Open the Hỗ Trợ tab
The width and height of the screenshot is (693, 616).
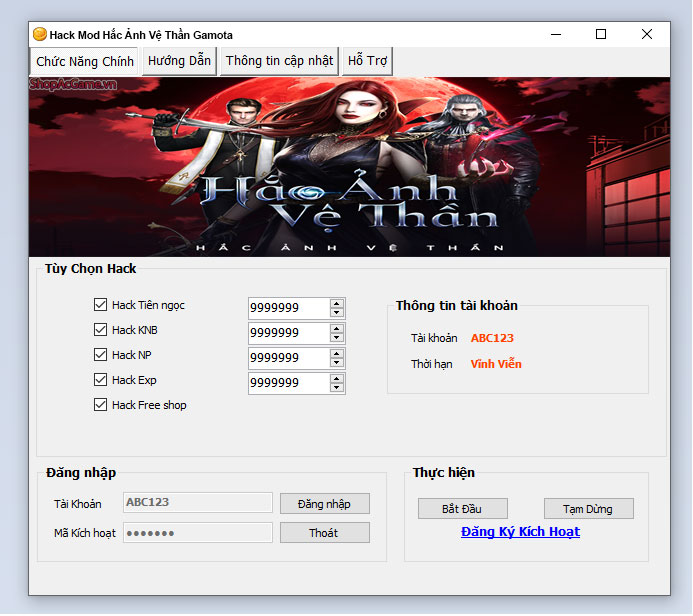[367, 61]
